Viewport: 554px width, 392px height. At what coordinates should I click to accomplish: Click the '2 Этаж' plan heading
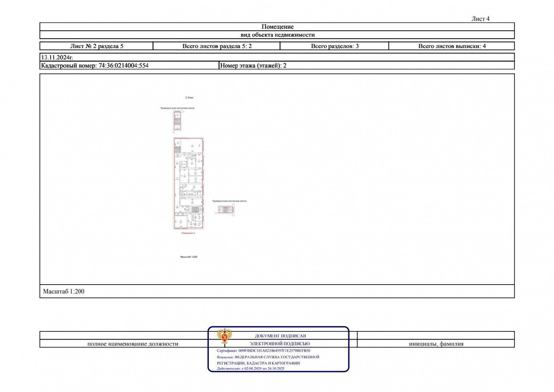pos(189,98)
